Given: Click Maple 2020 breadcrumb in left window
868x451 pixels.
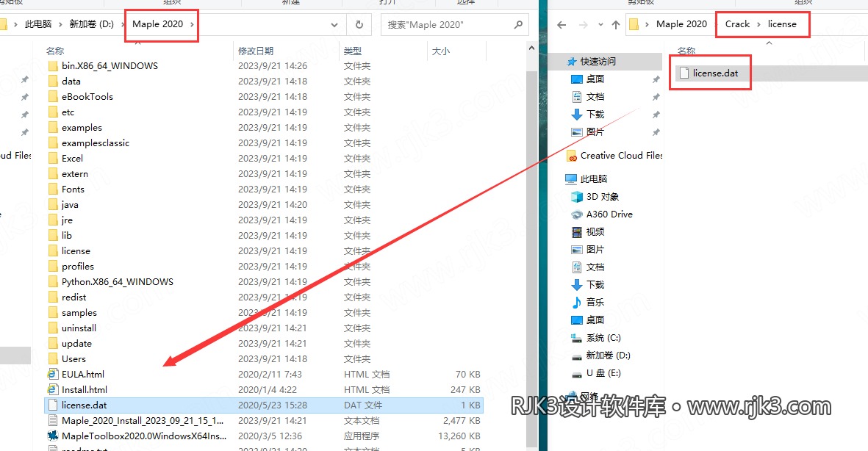Looking at the screenshot, I should pyautogui.click(x=158, y=24).
